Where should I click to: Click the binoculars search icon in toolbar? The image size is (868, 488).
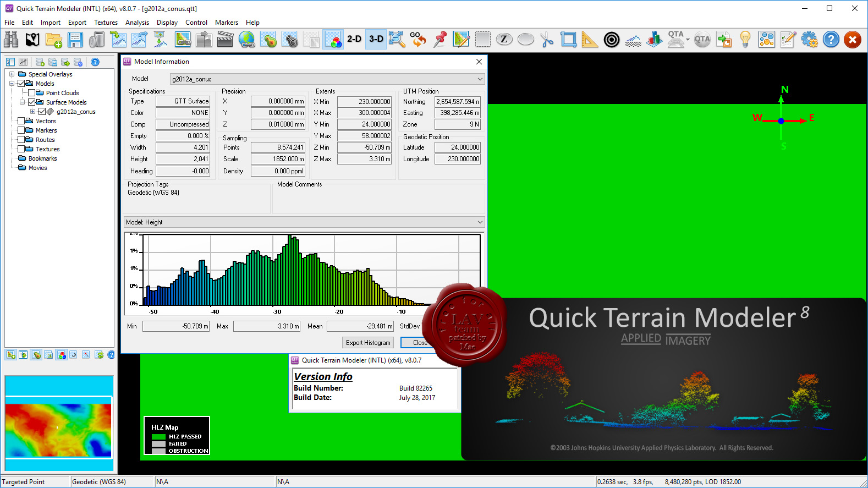(x=11, y=39)
